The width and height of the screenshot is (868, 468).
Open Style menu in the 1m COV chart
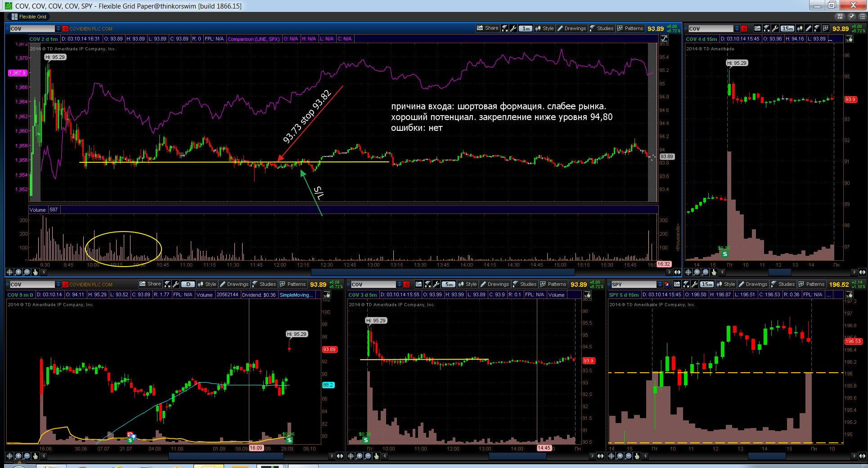point(544,28)
